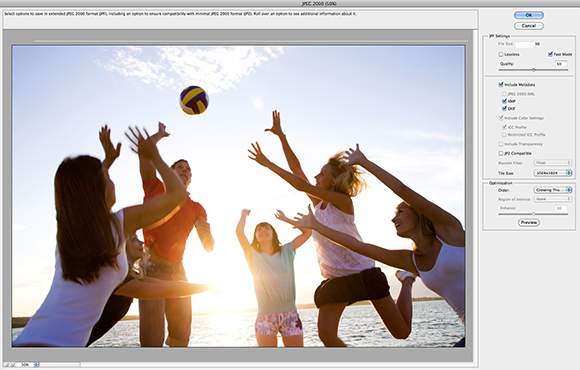
Task: Click the zoom in icon below preview
Action: (x=12, y=365)
